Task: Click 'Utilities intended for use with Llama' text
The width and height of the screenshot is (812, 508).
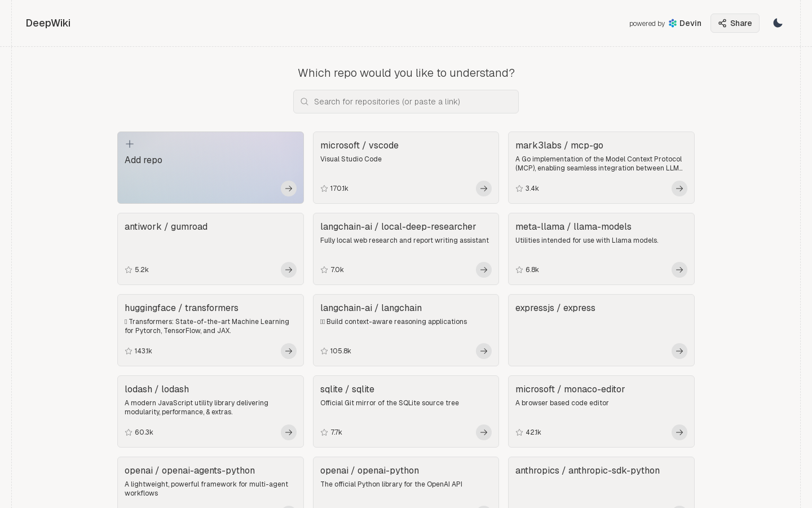Action: tap(587, 240)
